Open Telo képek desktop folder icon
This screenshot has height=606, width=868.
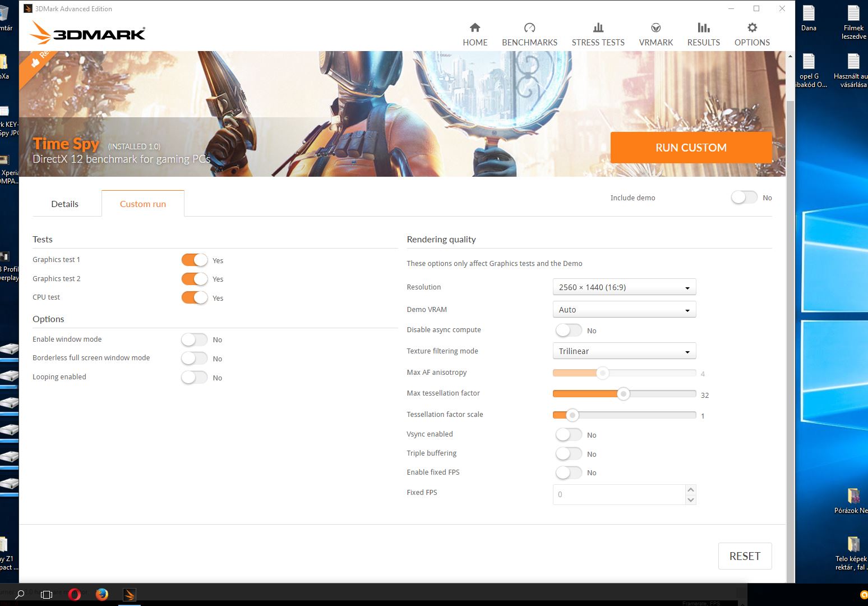tap(852, 553)
